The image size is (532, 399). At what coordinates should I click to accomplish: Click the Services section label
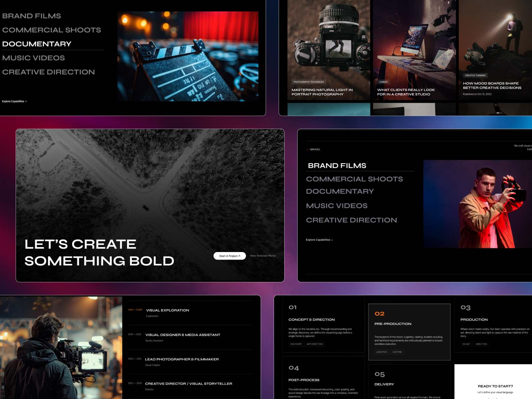[315, 150]
